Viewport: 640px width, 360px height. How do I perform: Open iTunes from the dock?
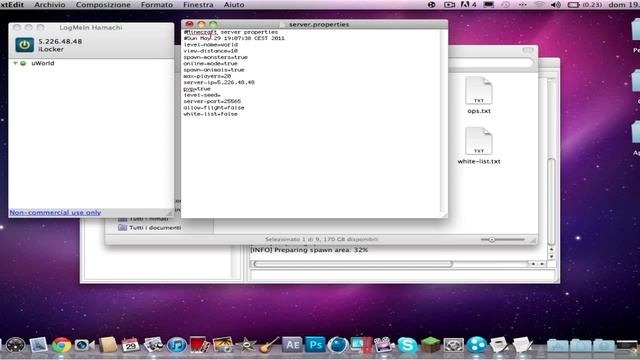176,345
